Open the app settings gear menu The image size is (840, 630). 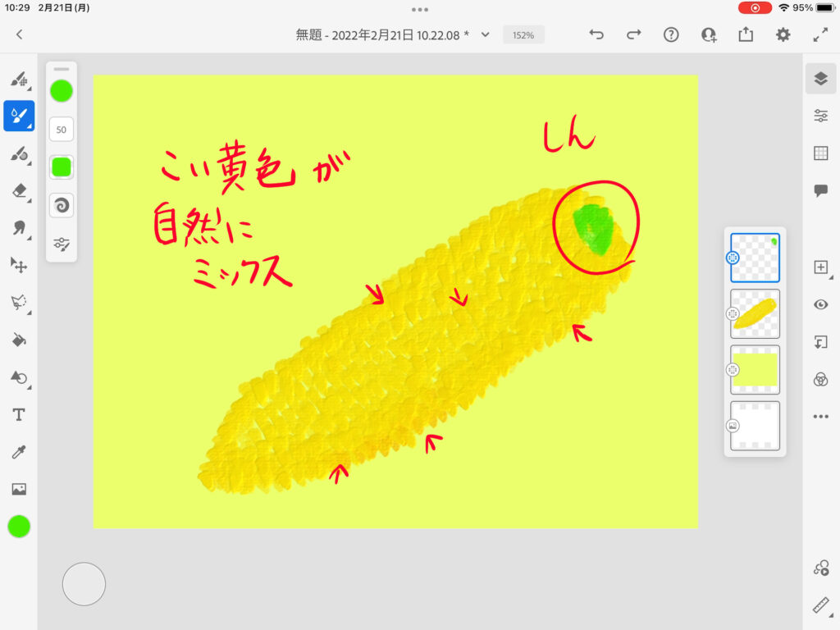click(x=783, y=34)
